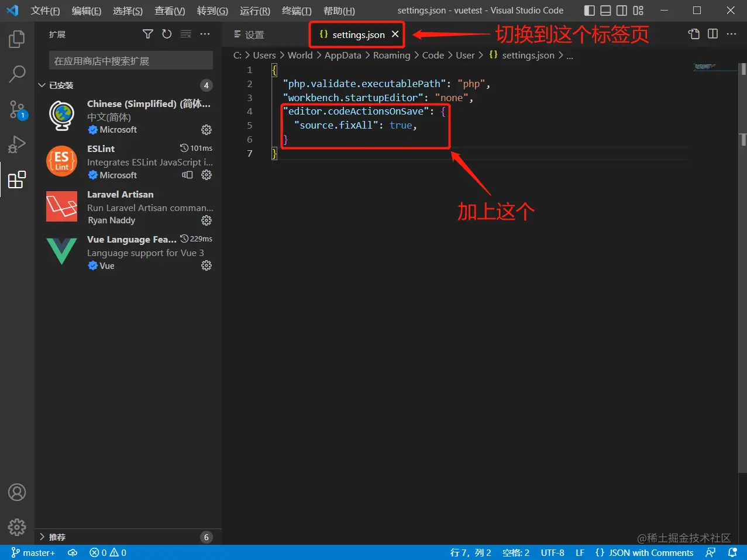Image resolution: width=747 pixels, height=560 pixels.
Task: Filter extensions with the funnel icon
Action: click(148, 34)
